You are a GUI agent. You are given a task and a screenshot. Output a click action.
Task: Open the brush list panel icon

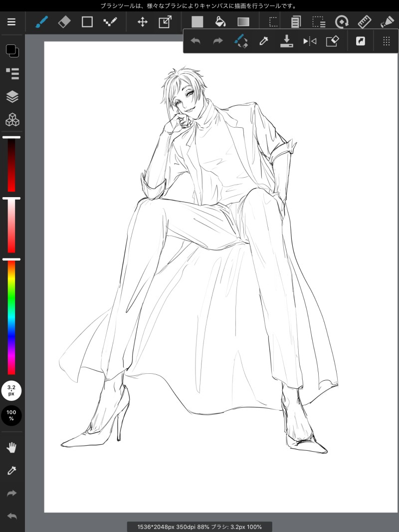coord(12,74)
